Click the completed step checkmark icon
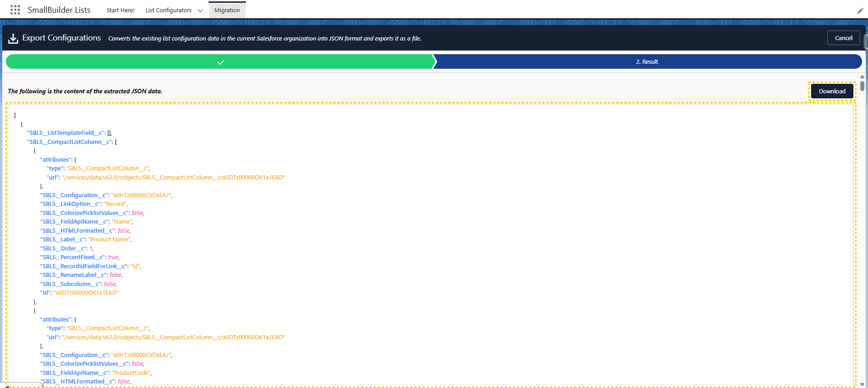The width and height of the screenshot is (868, 388). coord(221,62)
